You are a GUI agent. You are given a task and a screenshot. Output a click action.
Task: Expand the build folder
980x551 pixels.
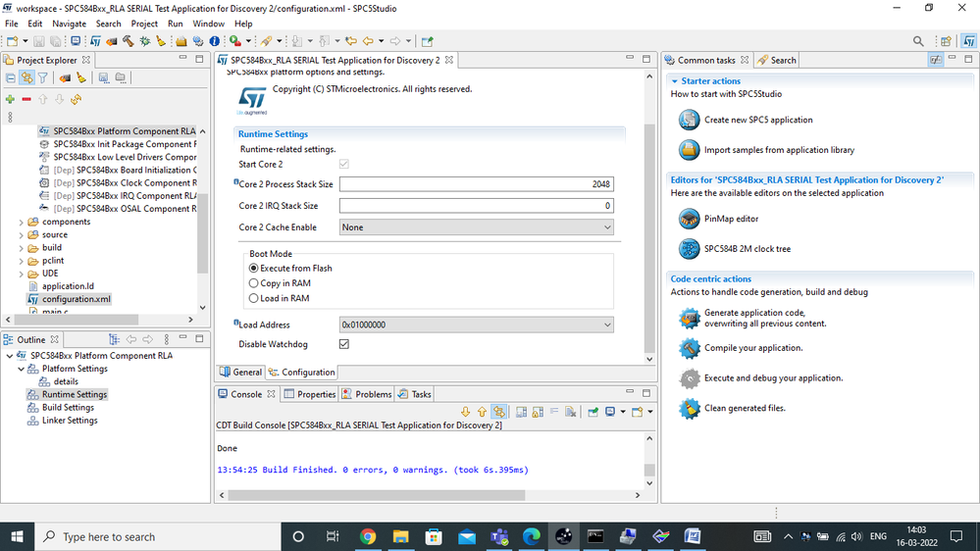(x=22, y=248)
